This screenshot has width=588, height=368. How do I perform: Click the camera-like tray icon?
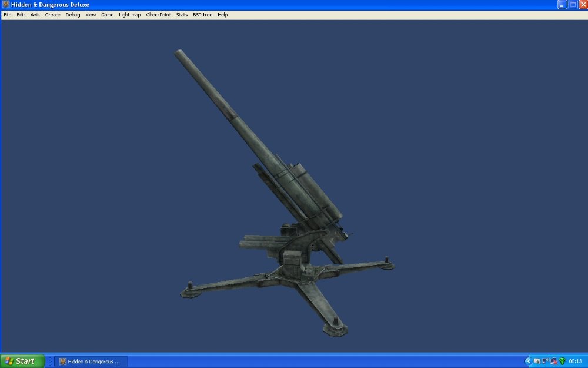coord(537,362)
